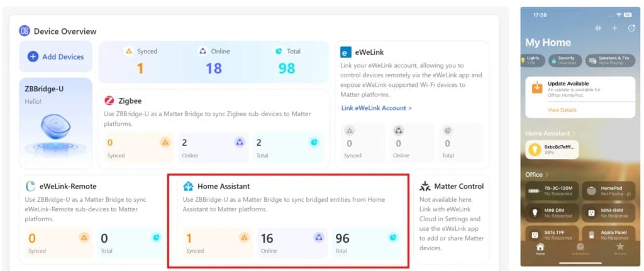Toggle the MINI DIM light tile

552,213
